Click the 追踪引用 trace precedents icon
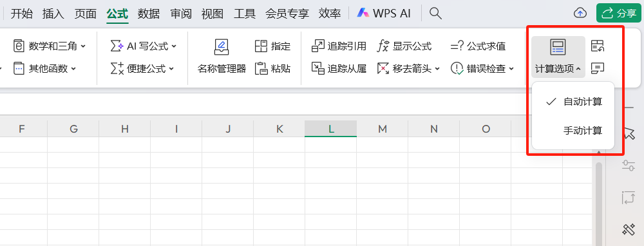644x246 pixels. click(x=318, y=46)
